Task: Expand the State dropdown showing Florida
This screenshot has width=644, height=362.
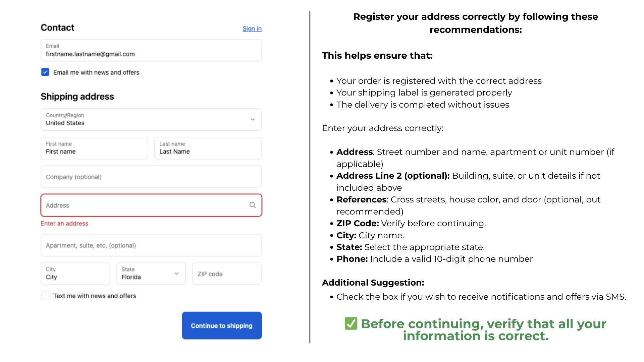Action: pyautogui.click(x=151, y=274)
